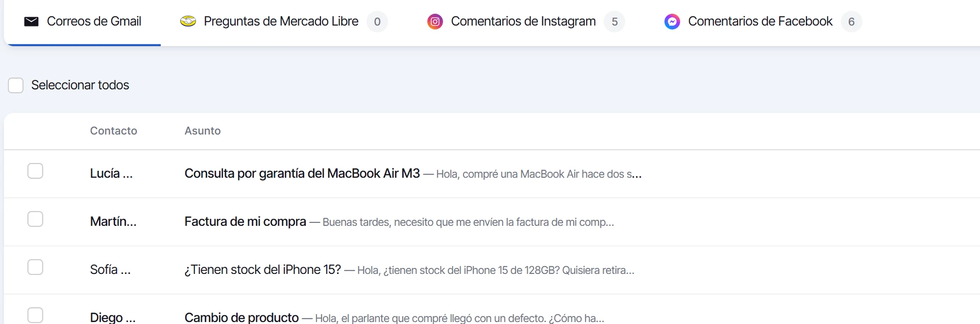This screenshot has height=324, width=980.
Task: Click the Asunto column header
Action: tap(203, 131)
